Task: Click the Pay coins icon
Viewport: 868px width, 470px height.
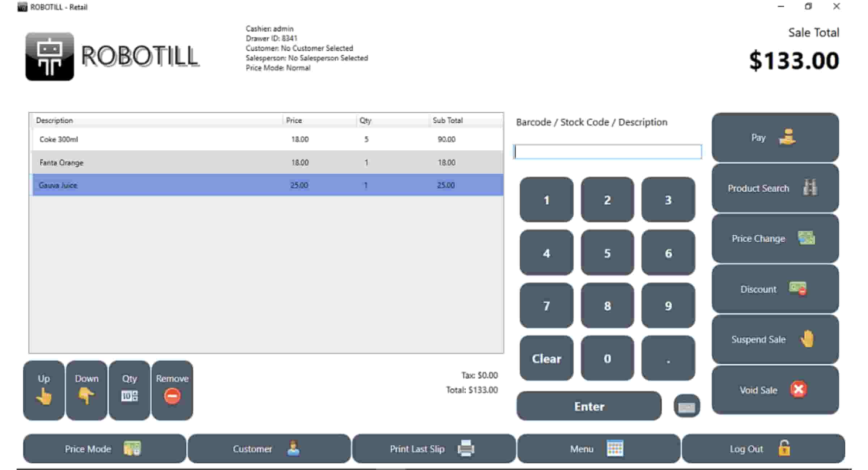Action: [787, 137]
